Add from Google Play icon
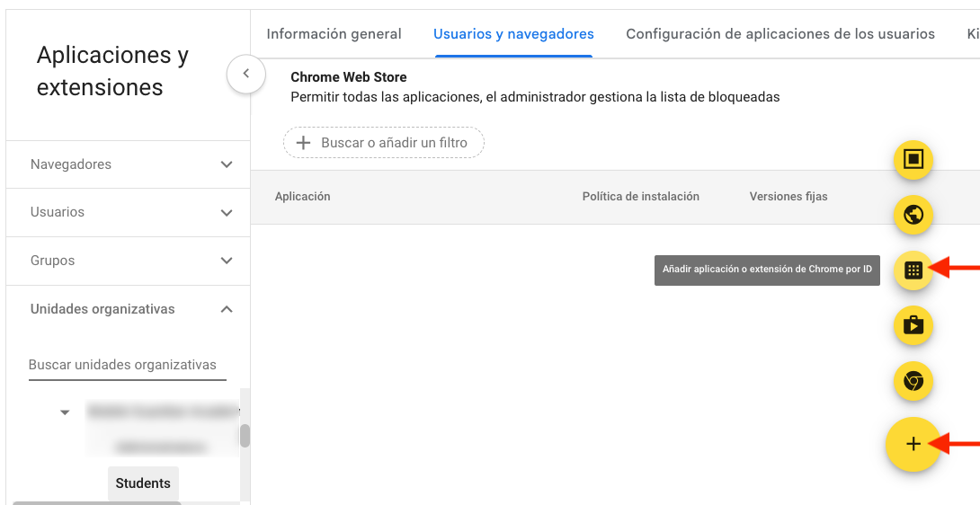This screenshot has width=980, height=505. 913,325
